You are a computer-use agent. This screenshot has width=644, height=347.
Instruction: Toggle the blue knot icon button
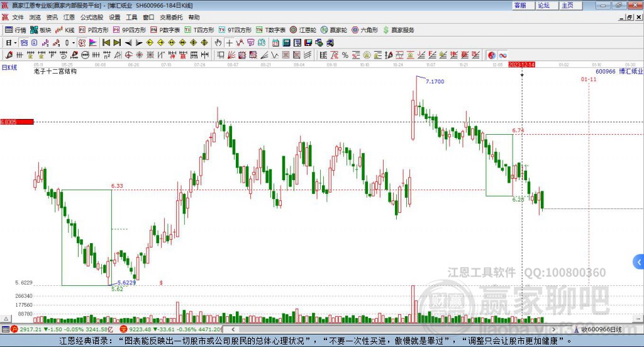tap(25, 43)
